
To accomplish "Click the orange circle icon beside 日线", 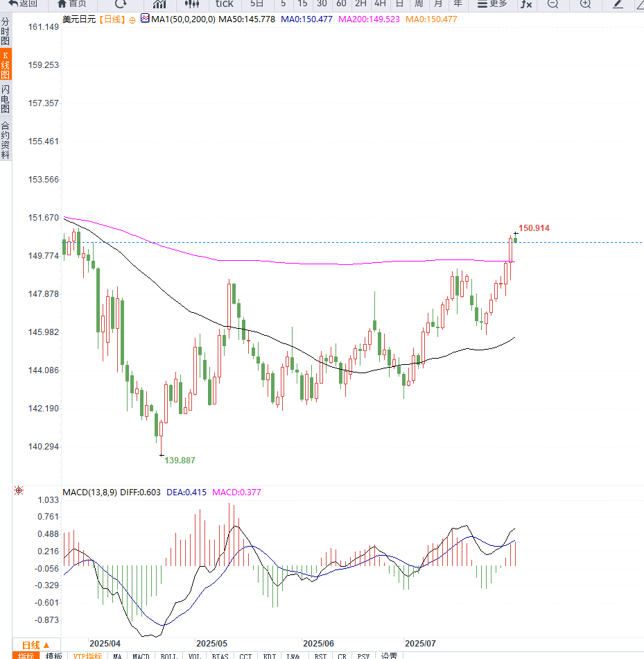I will [x=132, y=20].
